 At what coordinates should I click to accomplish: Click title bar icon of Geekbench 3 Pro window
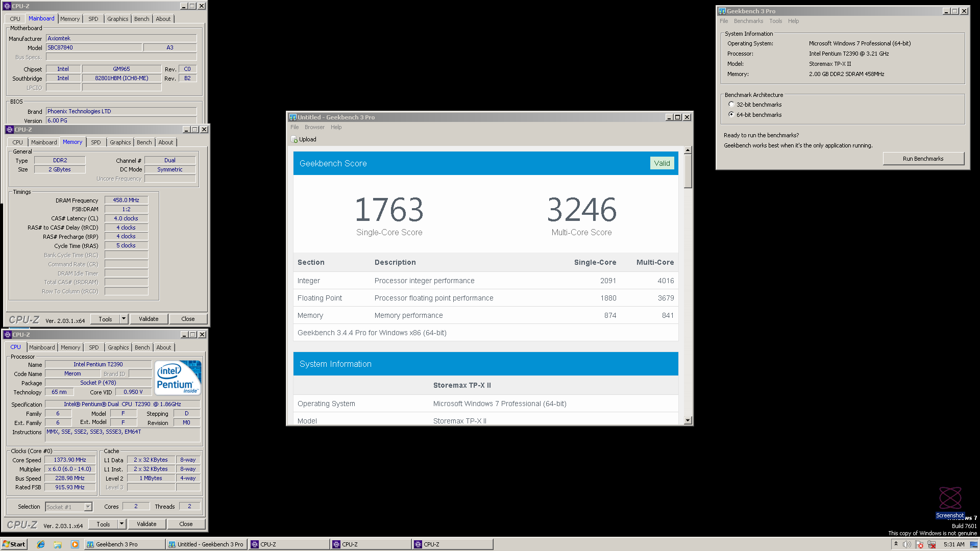point(722,11)
